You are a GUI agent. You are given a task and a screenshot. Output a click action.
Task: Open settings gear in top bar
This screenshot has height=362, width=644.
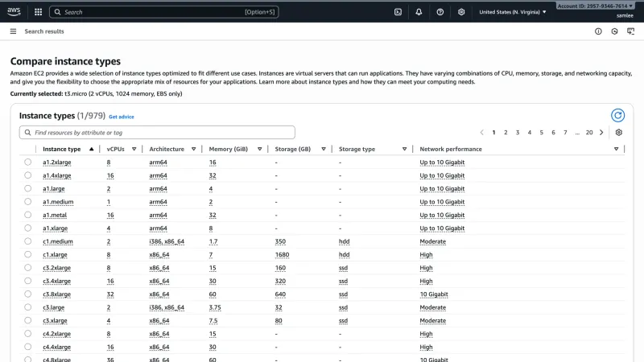[461, 12]
